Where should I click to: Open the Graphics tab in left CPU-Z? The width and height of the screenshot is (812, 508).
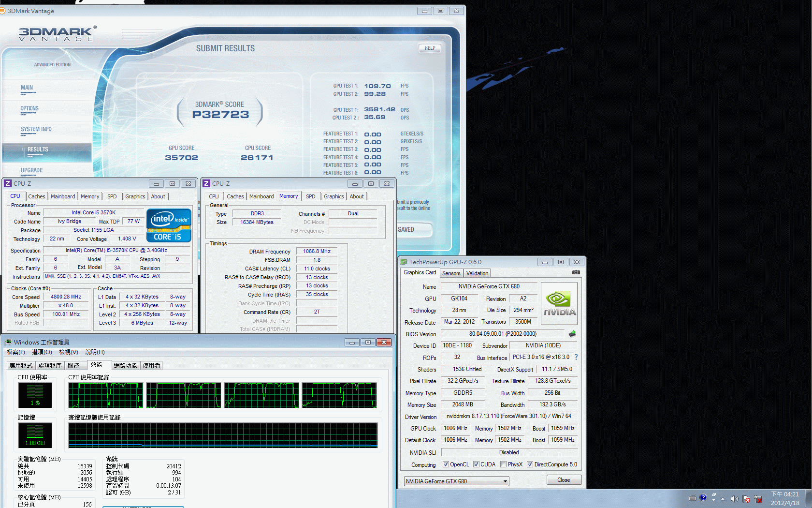135,196
